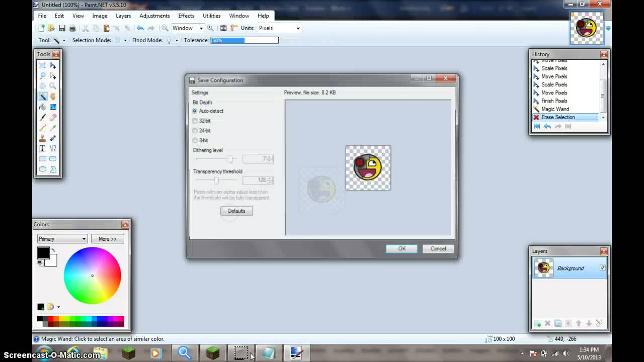The image size is (644, 362).
Task: Toggle Background layer visibility checkbox
Action: click(x=602, y=268)
